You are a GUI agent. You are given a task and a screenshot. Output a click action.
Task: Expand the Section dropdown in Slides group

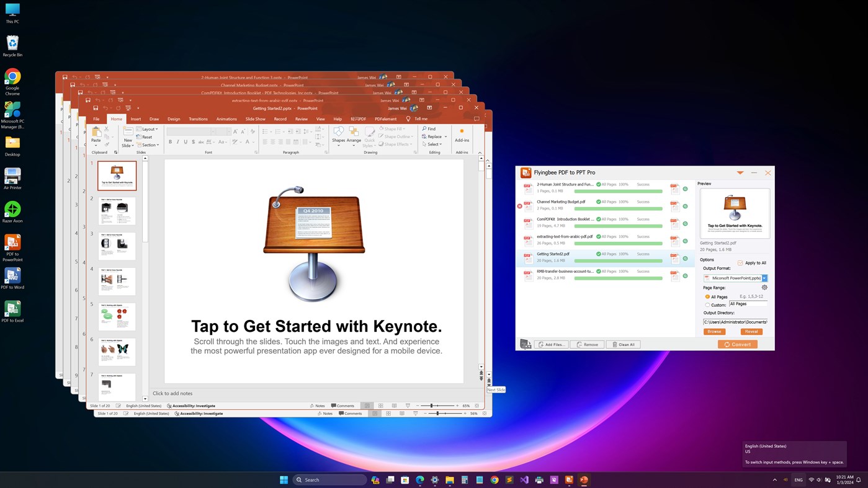(148, 145)
